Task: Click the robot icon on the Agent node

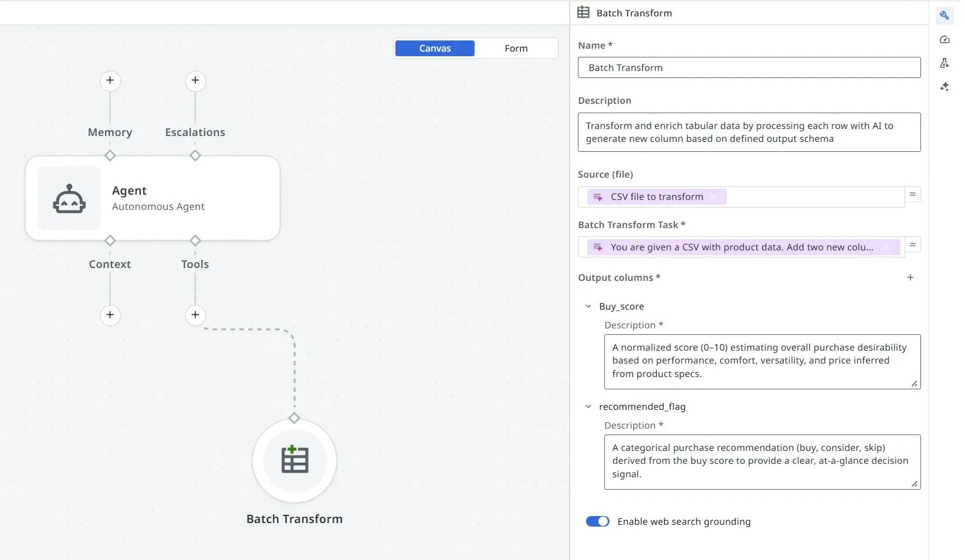Action: pos(69,198)
